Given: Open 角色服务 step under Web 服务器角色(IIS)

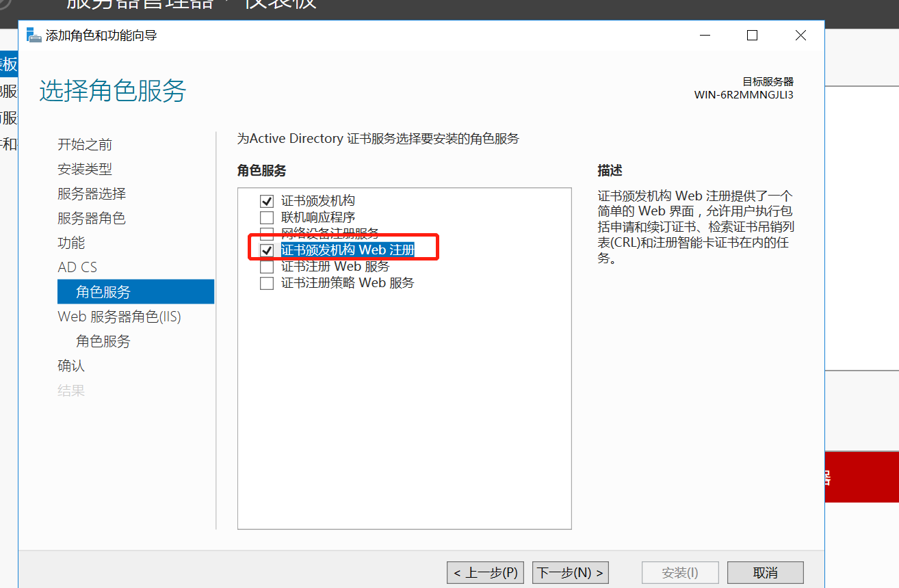Looking at the screenshot, I should click(x=103, y=341).
